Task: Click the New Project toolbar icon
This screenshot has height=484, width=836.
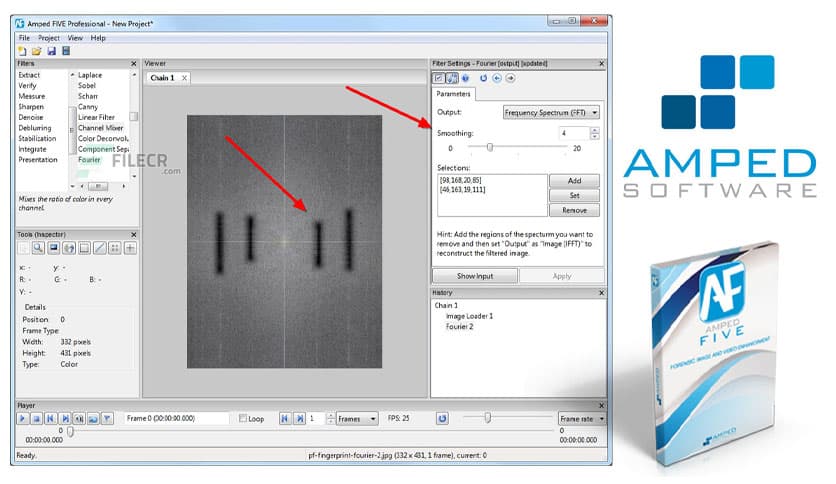Action: 22,51
